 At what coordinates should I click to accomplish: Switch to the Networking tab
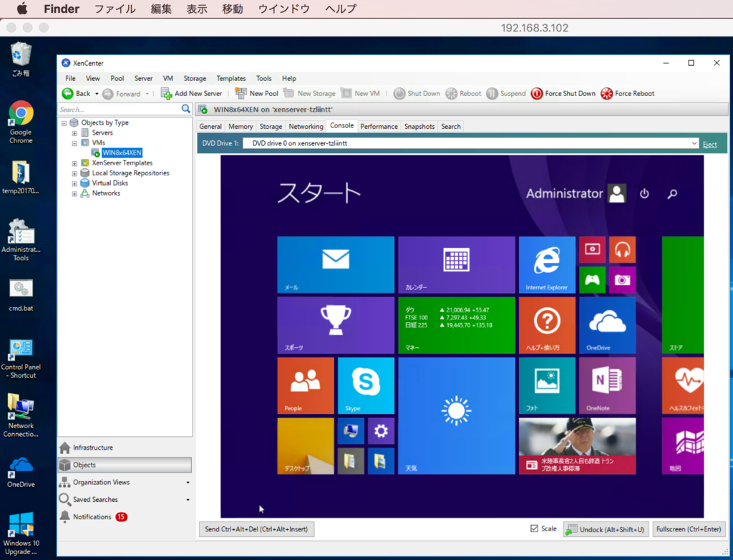(306, 126)
